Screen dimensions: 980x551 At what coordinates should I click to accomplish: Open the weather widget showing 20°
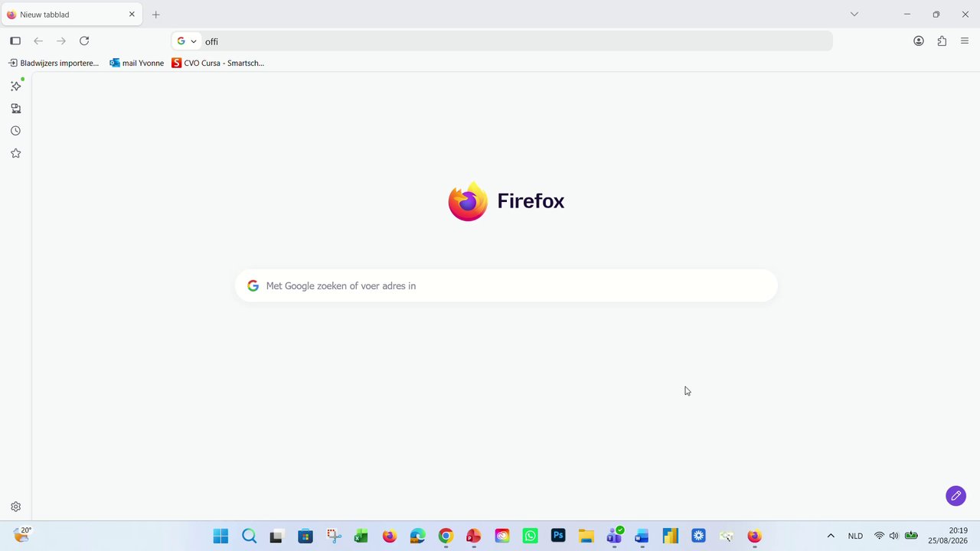click(23, 536)
